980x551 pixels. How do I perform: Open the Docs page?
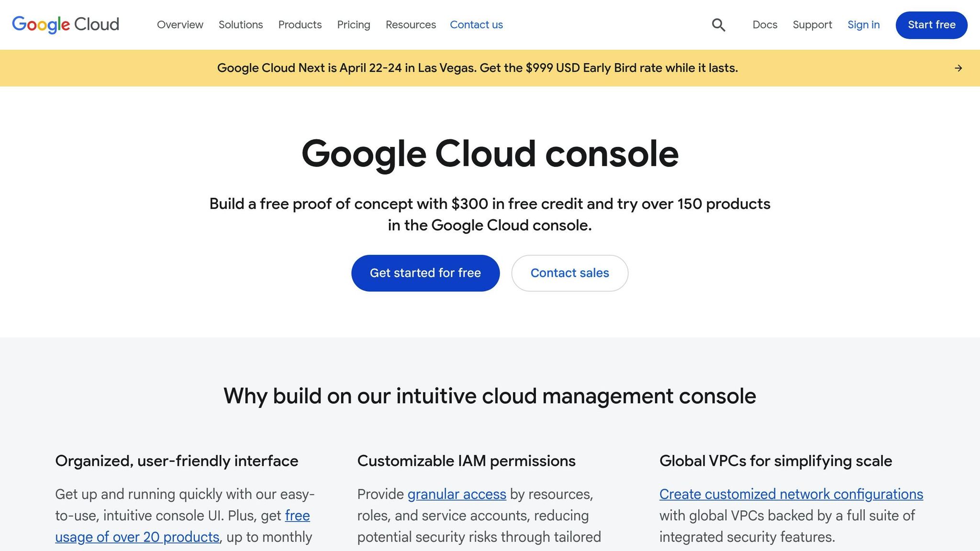click(765, 25)
